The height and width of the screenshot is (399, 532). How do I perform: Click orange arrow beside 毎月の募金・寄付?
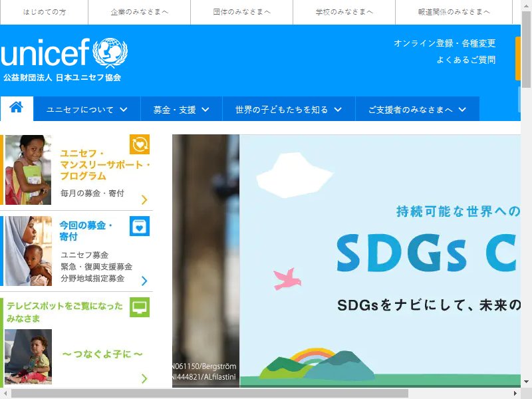(x=144, y=200)
